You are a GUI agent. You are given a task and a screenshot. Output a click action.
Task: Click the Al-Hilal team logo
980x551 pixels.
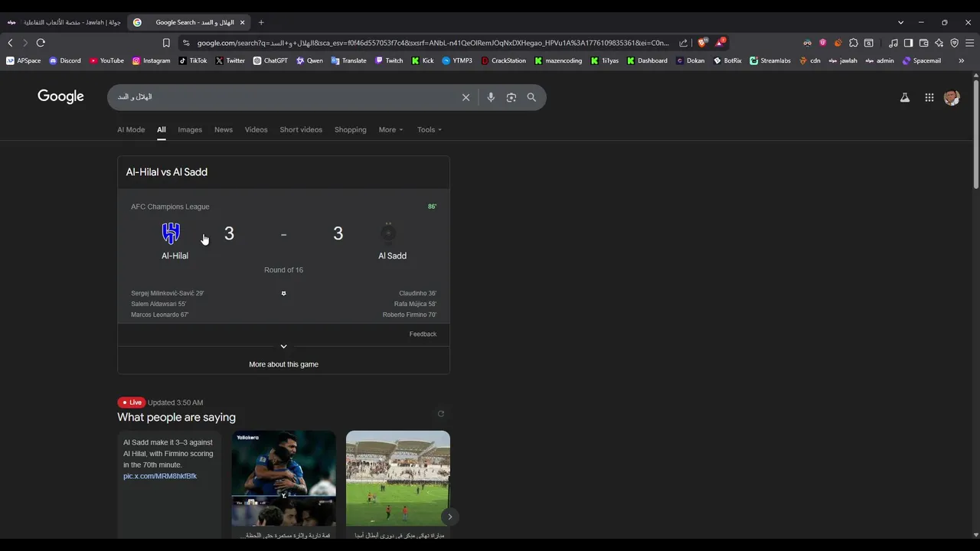171,233
